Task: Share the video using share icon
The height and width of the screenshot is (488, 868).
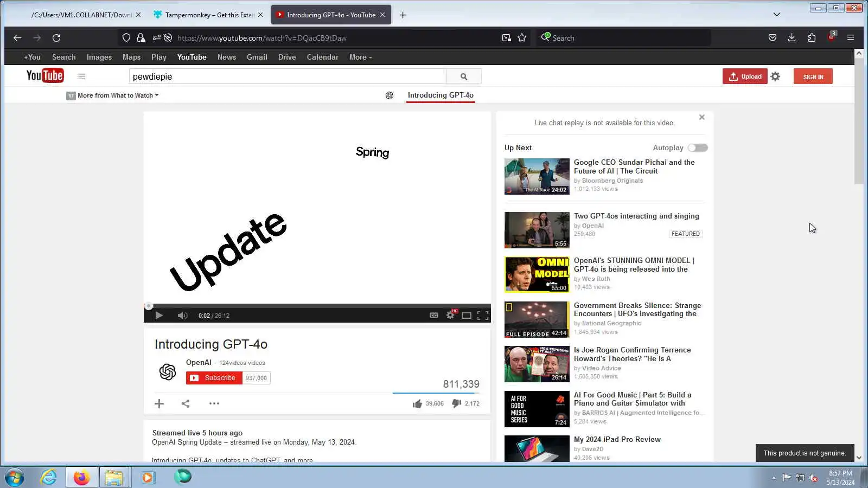Action: (186, 403)
